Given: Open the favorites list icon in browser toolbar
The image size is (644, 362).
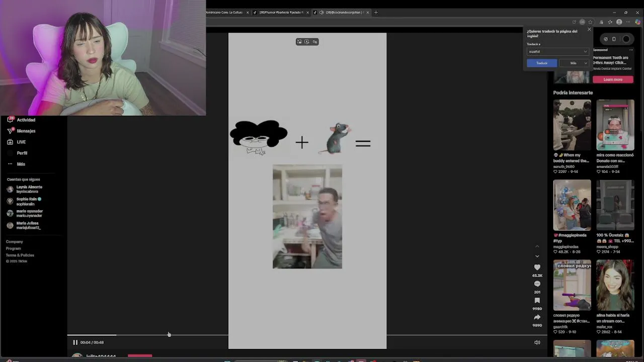Looking at the screenshot, I should [x=610, y=22].
